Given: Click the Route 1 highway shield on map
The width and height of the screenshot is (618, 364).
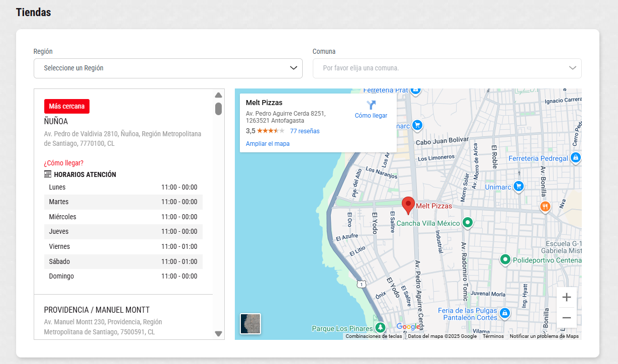Looking at the screenshot, I should [361, 285].
